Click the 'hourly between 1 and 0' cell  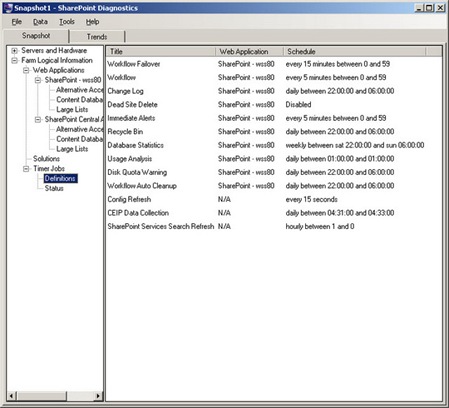click(x=320, y=226)
